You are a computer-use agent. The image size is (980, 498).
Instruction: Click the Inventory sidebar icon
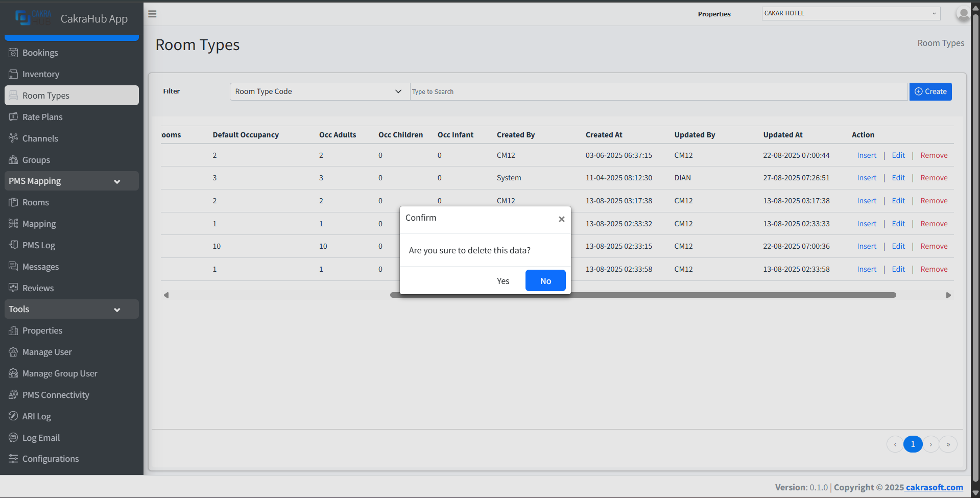coord(13,74)
